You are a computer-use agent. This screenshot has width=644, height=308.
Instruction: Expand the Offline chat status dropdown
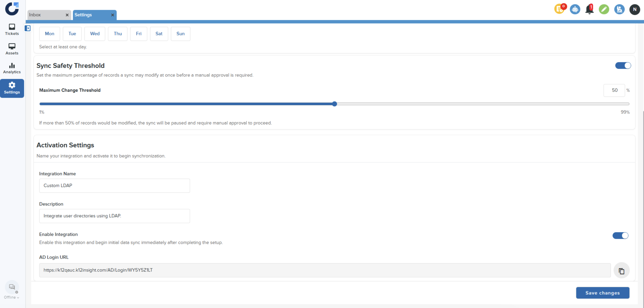12,297
